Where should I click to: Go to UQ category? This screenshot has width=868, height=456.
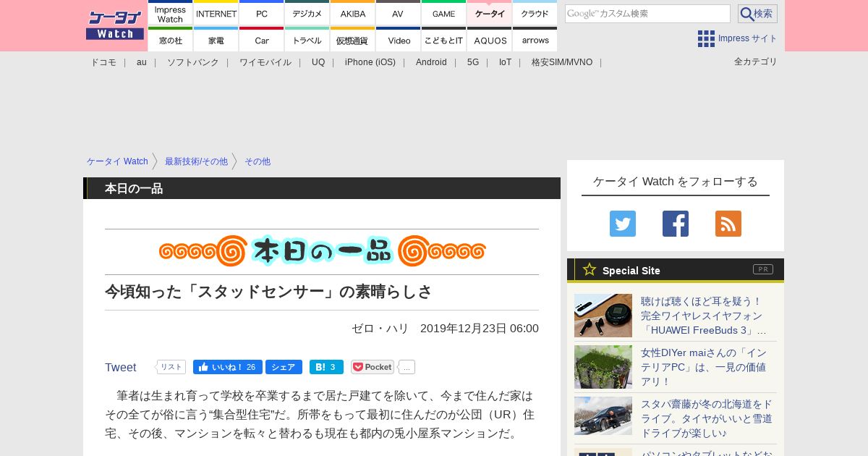[318, 62]
